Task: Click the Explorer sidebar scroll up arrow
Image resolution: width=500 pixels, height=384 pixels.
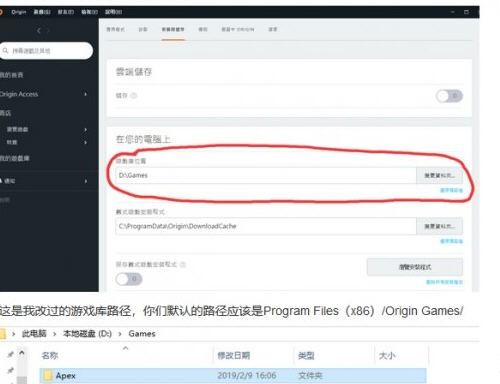Action: [22, 353]
